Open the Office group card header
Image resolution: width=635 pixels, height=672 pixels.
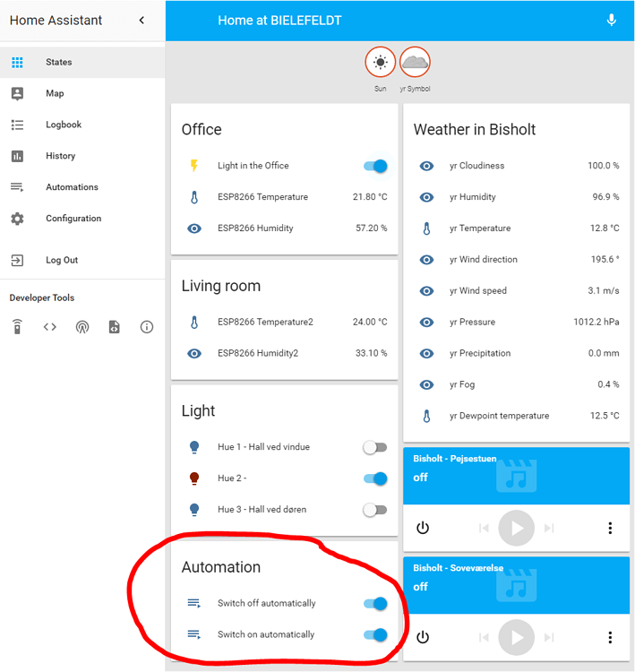[202, 129]
